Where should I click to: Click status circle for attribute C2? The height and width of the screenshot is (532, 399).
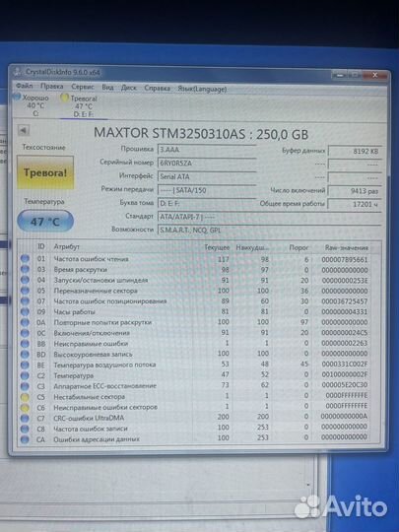pyautogui.click(x=25, y=375)
